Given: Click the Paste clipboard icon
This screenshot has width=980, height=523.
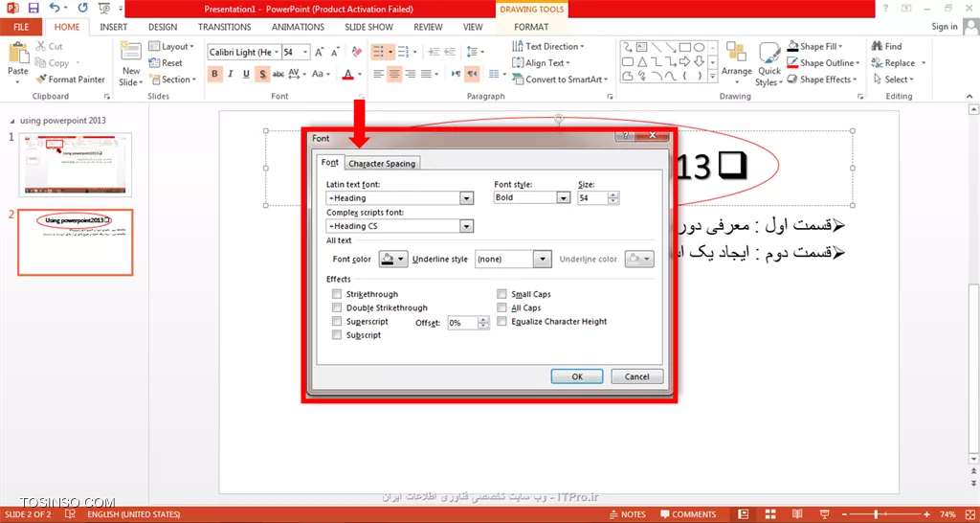Looking at the screenshot, I should [x=18, y=54].
